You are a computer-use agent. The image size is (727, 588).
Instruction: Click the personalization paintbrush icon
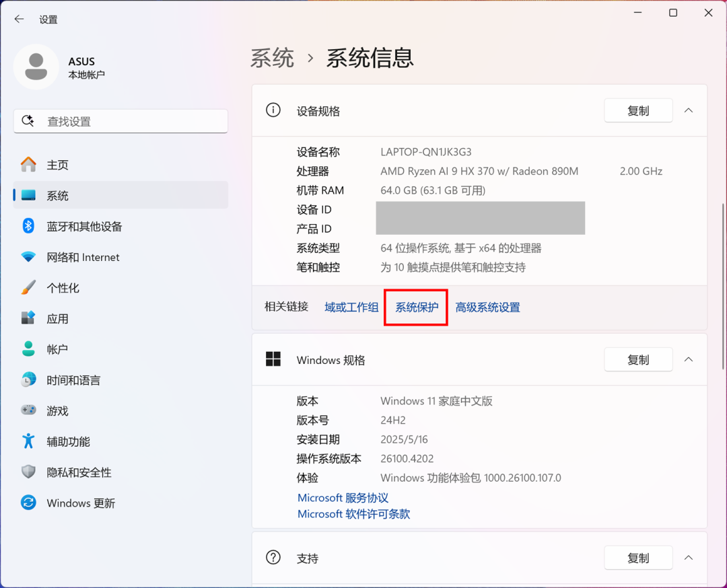[28, 288]
